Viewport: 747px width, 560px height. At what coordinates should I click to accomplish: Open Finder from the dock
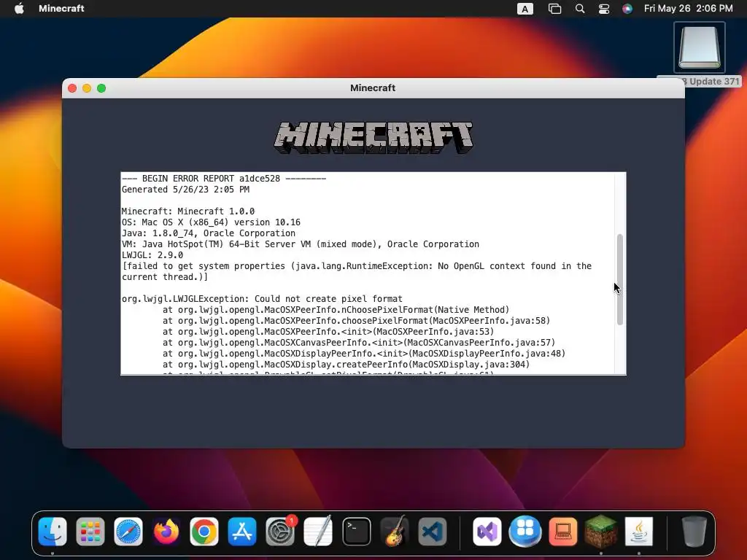tap(53, 532)
